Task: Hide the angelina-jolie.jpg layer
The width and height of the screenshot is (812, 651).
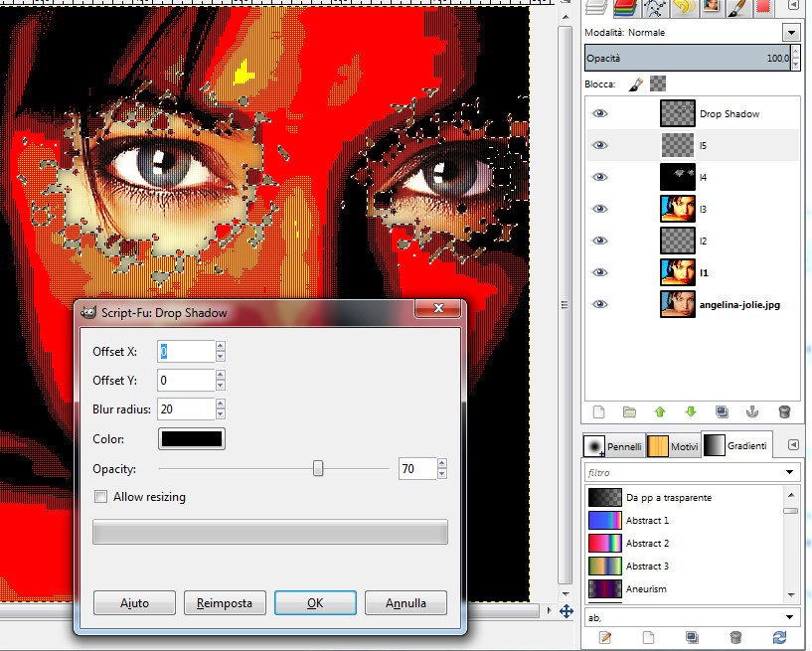Action: pos(599,304)
